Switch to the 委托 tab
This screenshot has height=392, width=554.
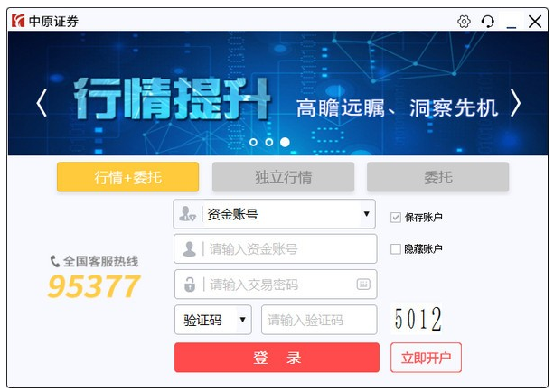click(437, 177)
